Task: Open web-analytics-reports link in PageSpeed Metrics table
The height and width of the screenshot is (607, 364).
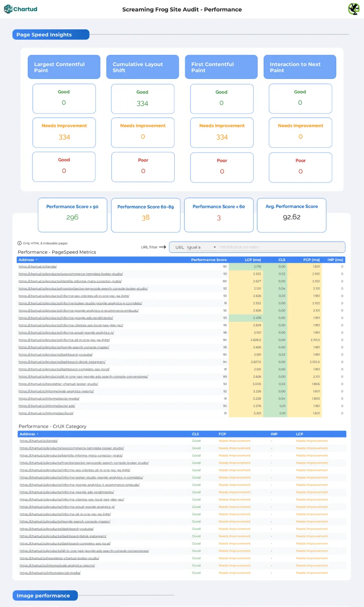Action: (x=56, y=391)
